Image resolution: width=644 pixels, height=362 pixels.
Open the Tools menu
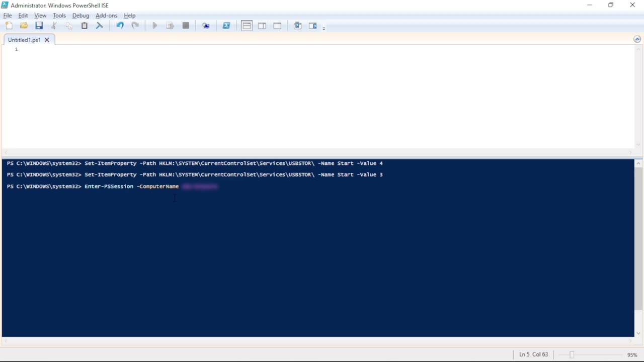pos(59,16)
